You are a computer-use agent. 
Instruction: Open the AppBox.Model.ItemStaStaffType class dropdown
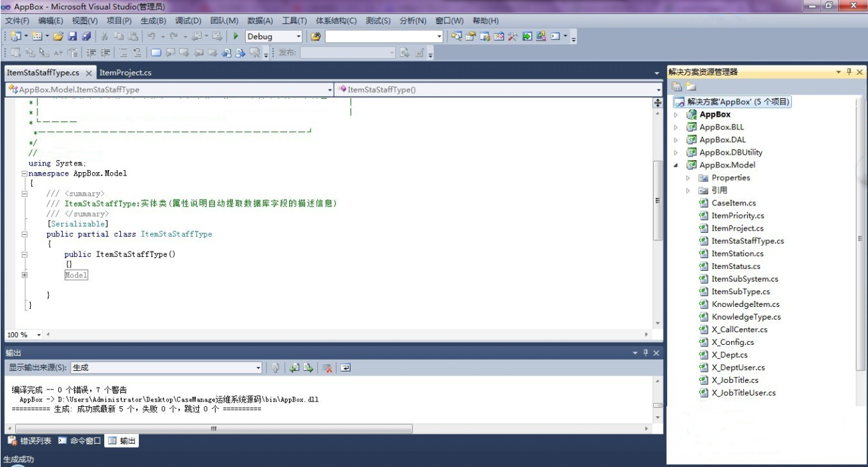[x=330, y=89]
